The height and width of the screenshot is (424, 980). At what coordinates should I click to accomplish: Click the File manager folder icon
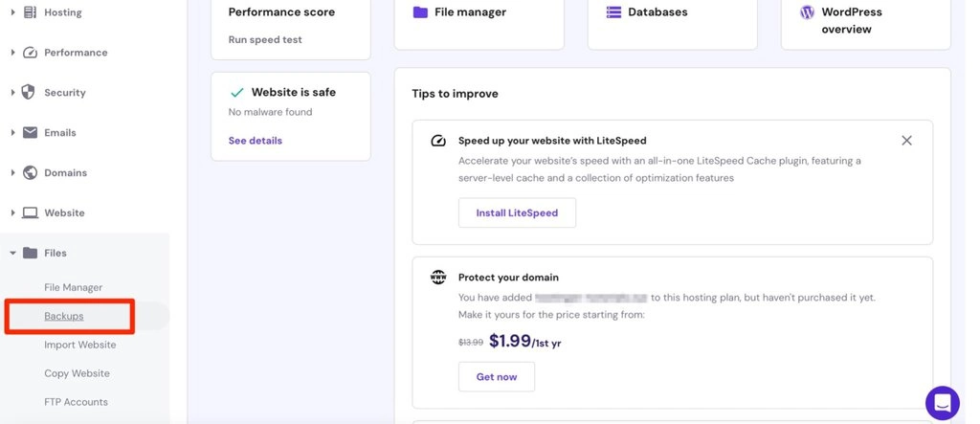click(420, 12)
